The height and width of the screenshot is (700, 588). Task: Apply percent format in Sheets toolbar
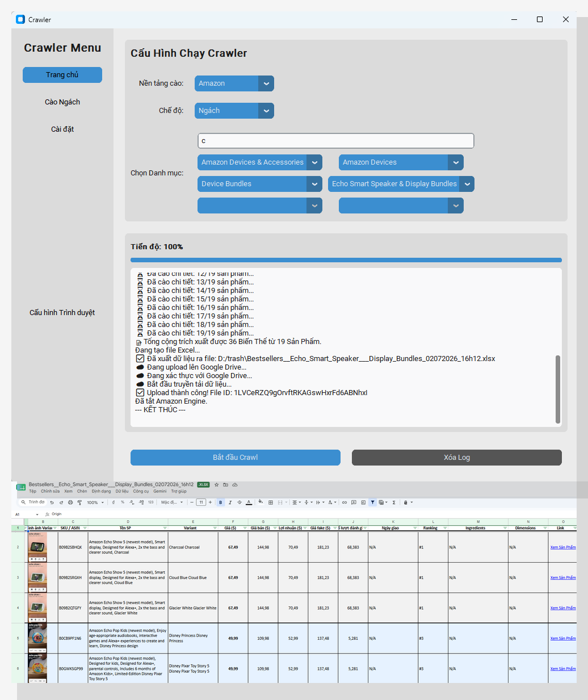coord(123,502)
